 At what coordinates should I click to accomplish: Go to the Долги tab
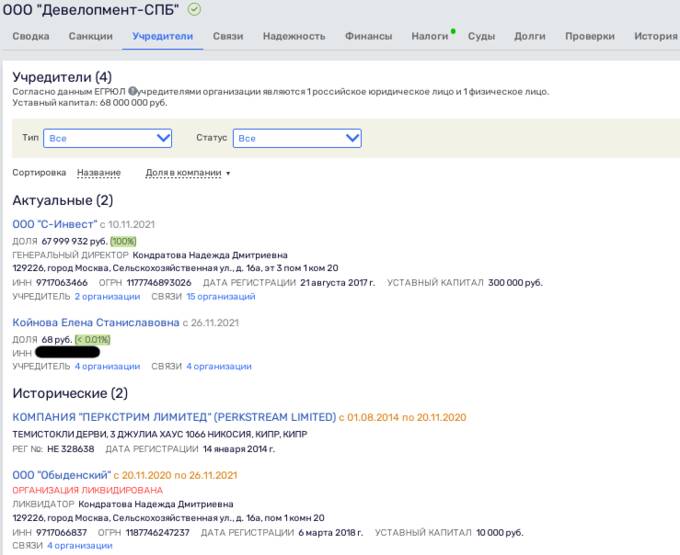coord(530,36)
